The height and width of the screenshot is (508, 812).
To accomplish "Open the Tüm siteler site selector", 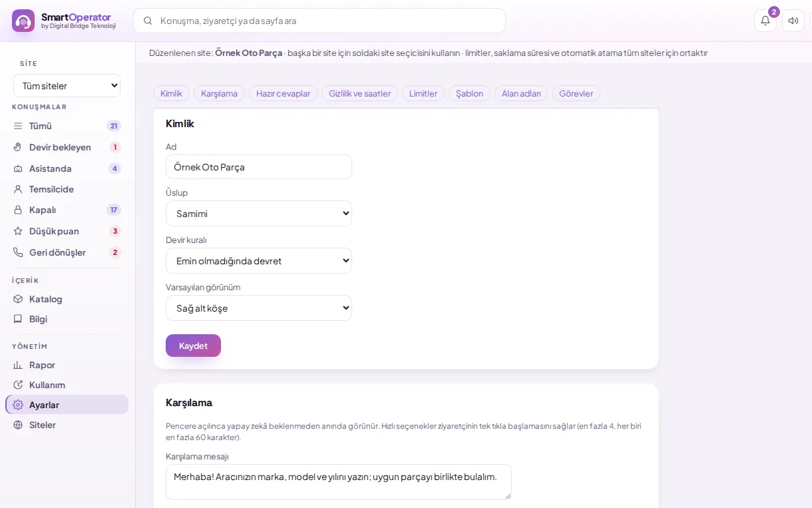I will (x=67, y=86).
